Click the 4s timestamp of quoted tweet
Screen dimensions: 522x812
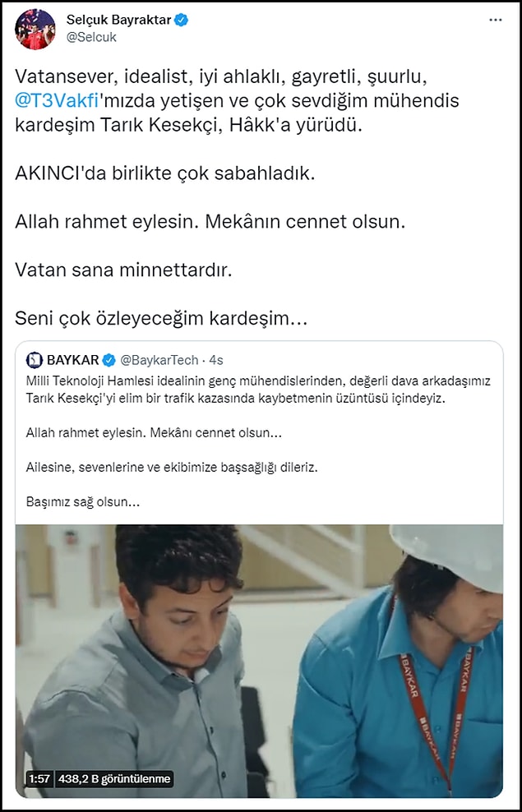pyautogui.click(x=216, y=360)
